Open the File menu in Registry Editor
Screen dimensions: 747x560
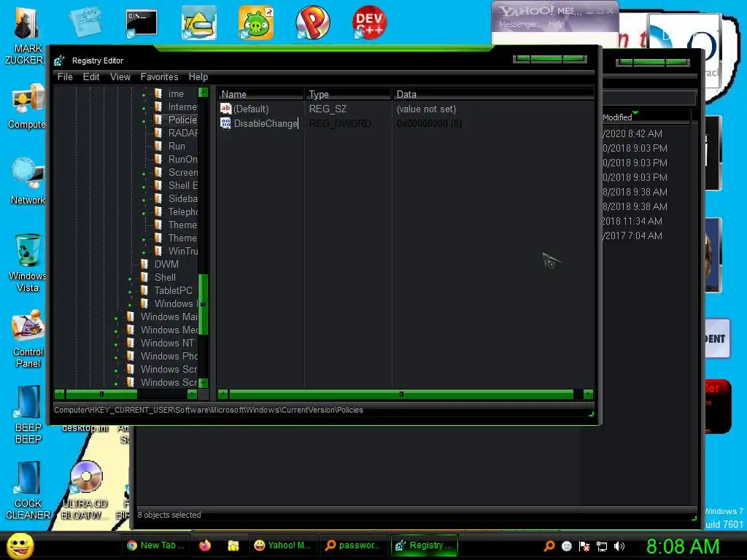click(65, 77)
